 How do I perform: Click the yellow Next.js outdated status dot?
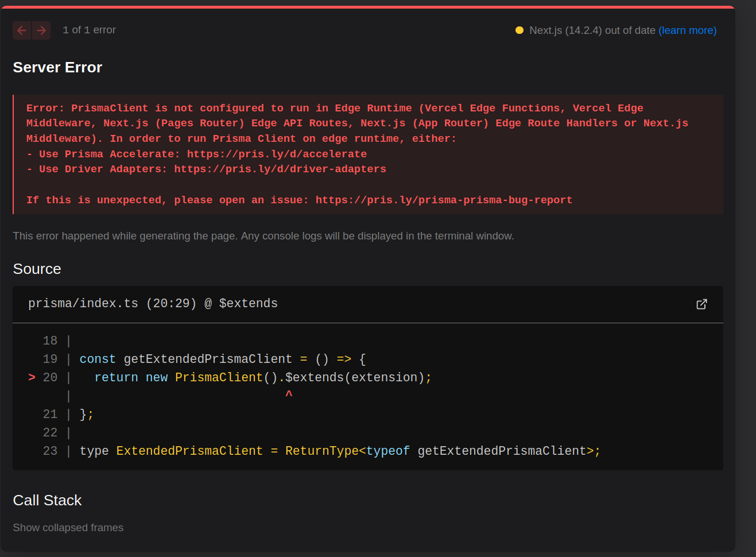coord(519,30)
